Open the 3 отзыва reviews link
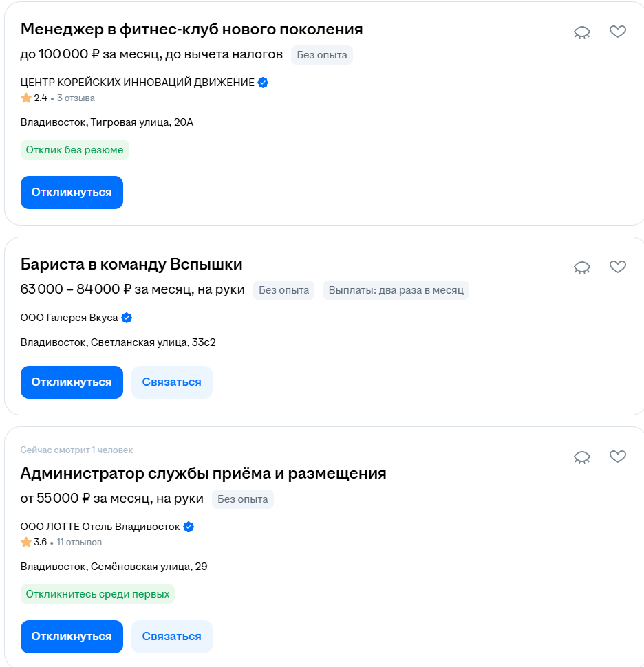This screenshot has height=667, width=644. coord(76,98)
